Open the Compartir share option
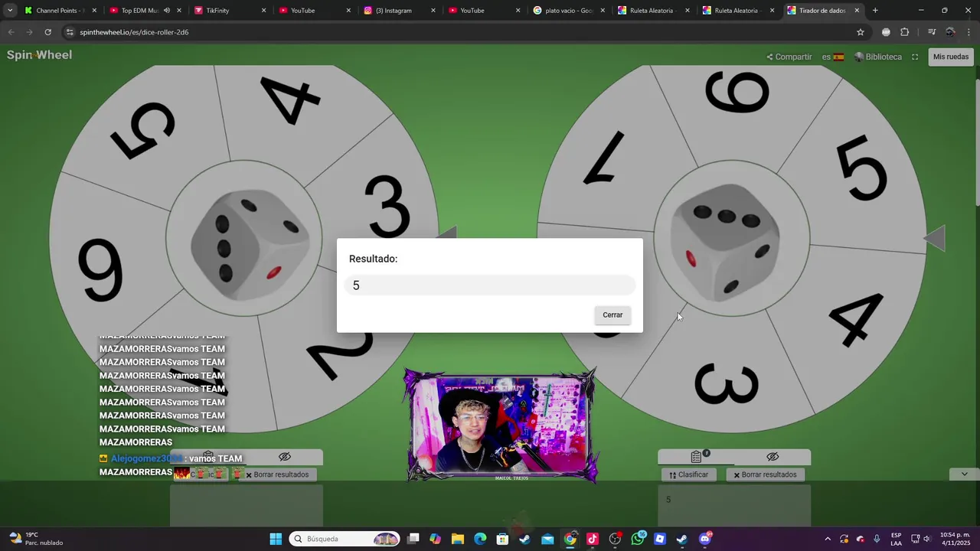The image size is (980, 551). click(789, 57)
